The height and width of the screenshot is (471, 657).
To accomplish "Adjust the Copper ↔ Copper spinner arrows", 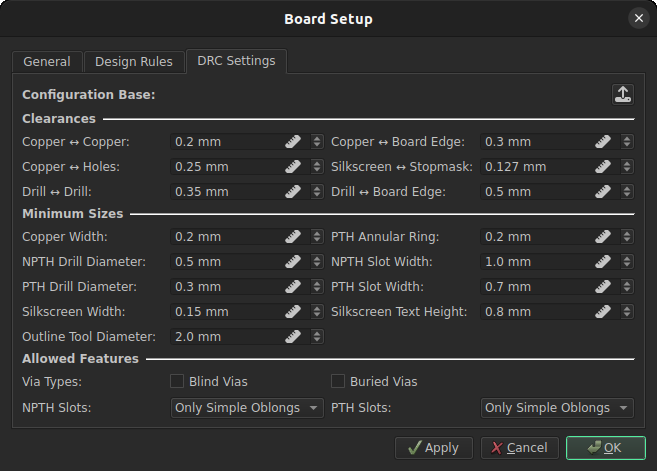I will (317, 142).
